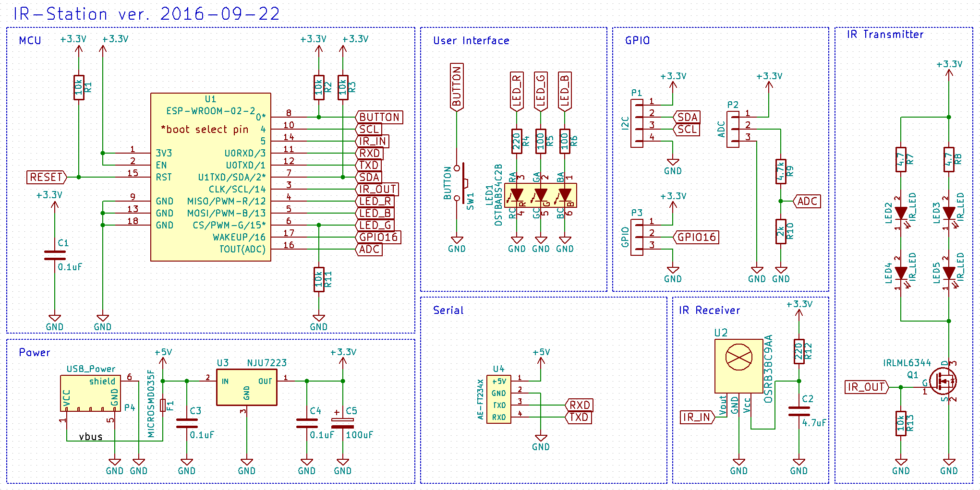980x490 pixels.
Task: Select polarized capacitor C5 100uF
Action: (343, 423)
